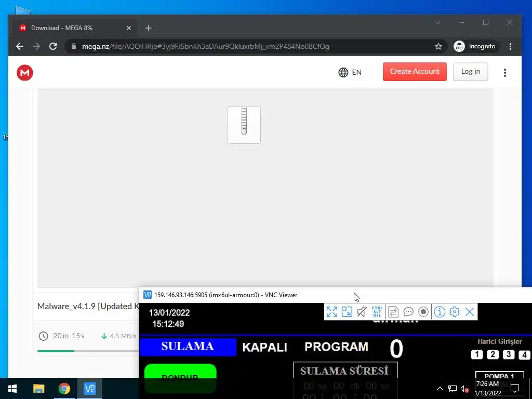Image resolution: width=532 pixels, height=399 pixels.
Task: Click Harici Girişler input 4 indicator
Action: 524,354
